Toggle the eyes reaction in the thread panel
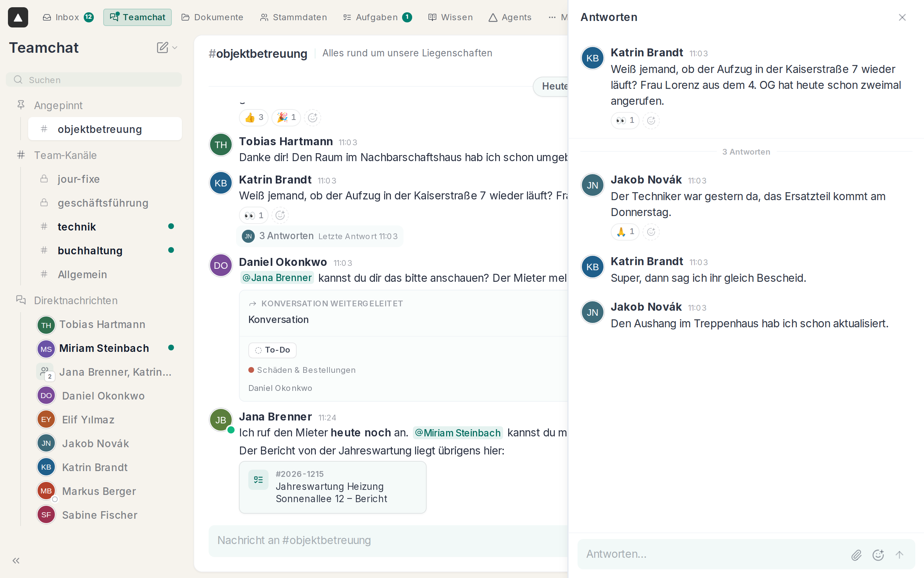Viewport: 924px width, 578px height. click(x=625, y=120)
